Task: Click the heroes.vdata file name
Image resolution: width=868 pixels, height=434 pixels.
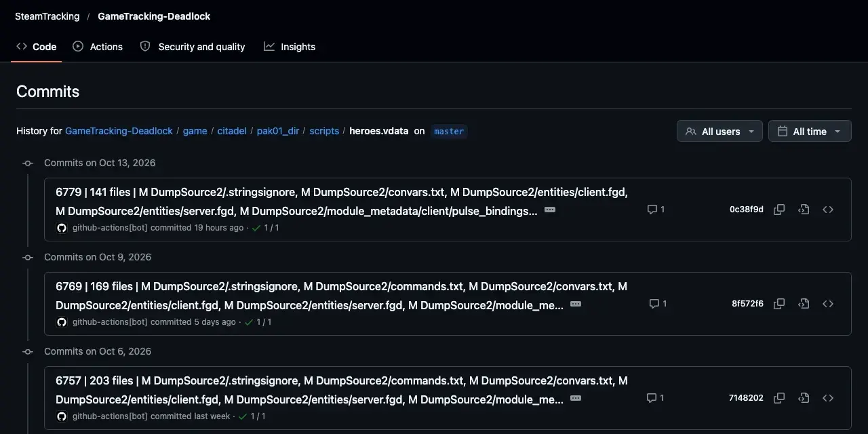Action: [x=379, y=131]
